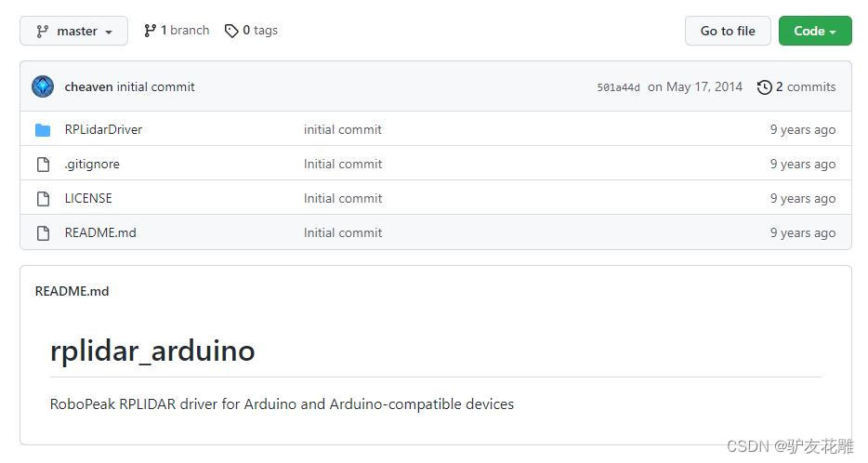
Task: Click the README.md file icon
Action: coord(43,233)
